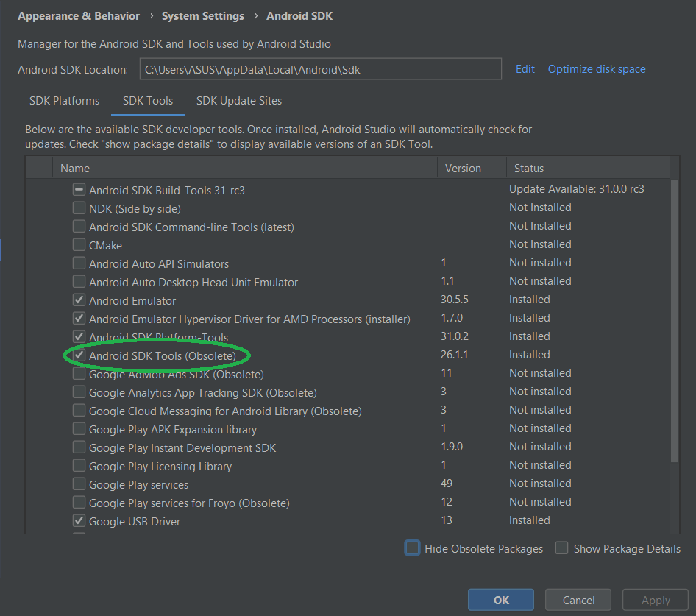Toggle Android SDK Build-Tools 31-rc3 checkbox
Image resolution: width=696 pixels, height=616 pixels.
click(79, 190)
